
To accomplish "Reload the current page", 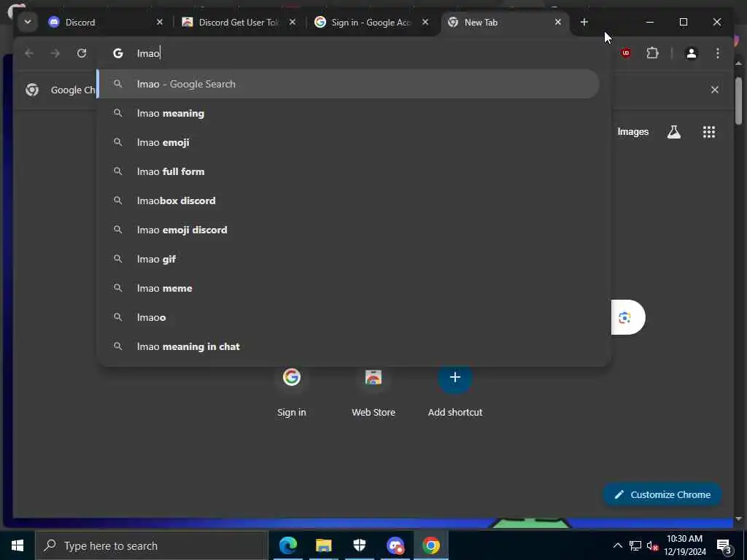I will 82,52.
